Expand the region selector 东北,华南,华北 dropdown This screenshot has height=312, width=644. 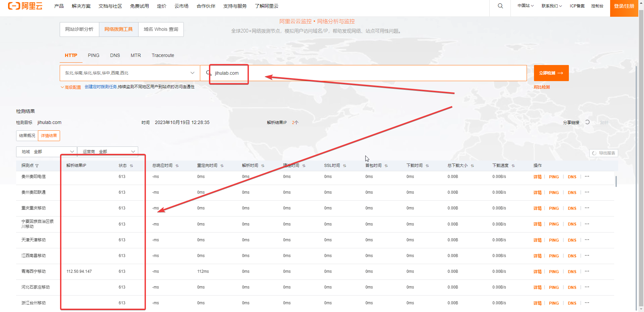point(130,73)
